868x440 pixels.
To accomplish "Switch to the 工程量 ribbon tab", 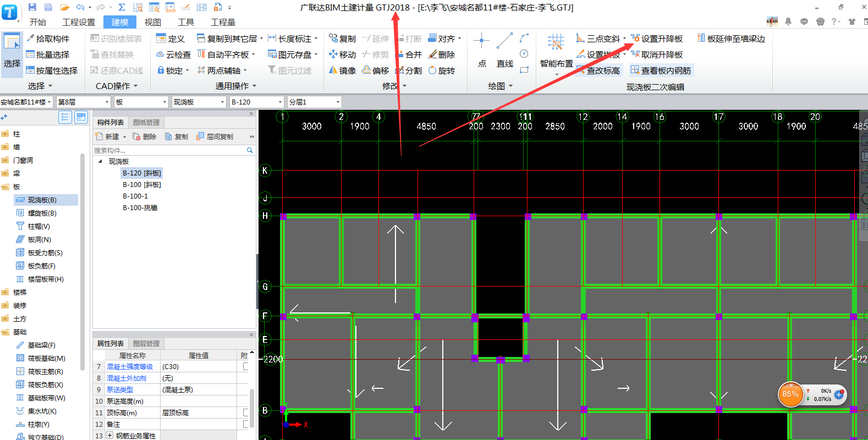I will pyautogui.click(x=223, y=22).
